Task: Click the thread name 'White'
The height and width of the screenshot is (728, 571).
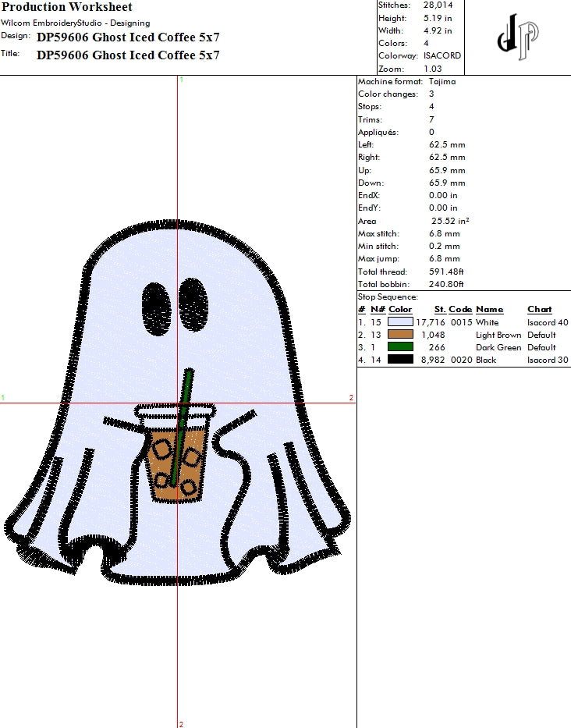Action: pyautogui.click(x=487, y=322)
